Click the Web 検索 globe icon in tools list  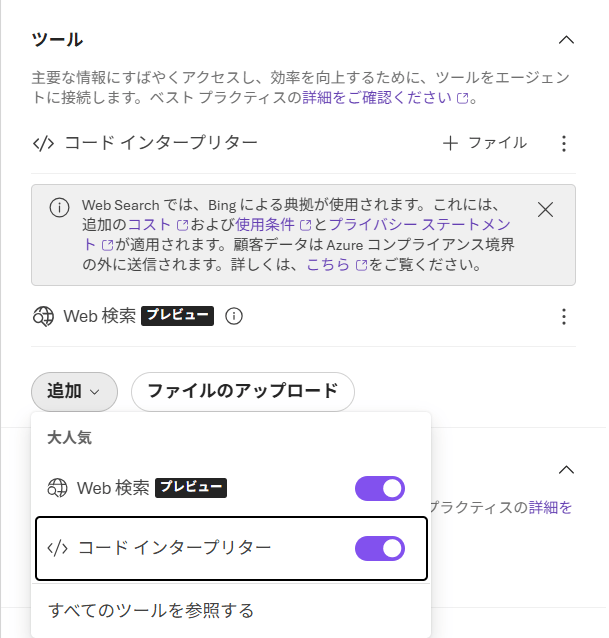point(43,317)
